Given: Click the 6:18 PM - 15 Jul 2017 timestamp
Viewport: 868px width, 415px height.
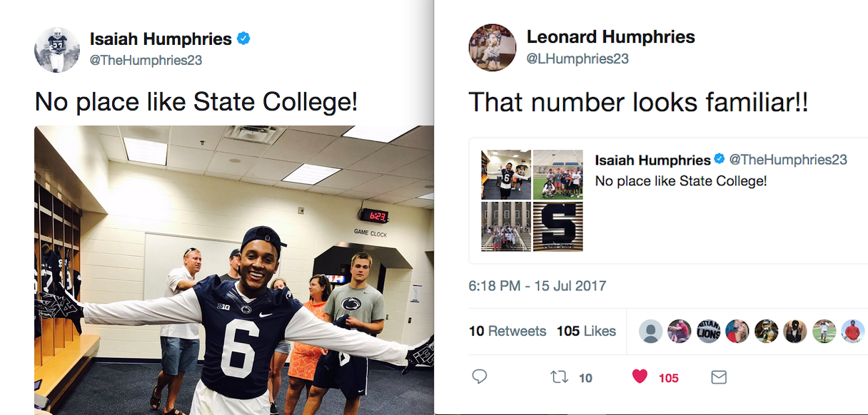Looking at the screenshot, I should point(537,286).
